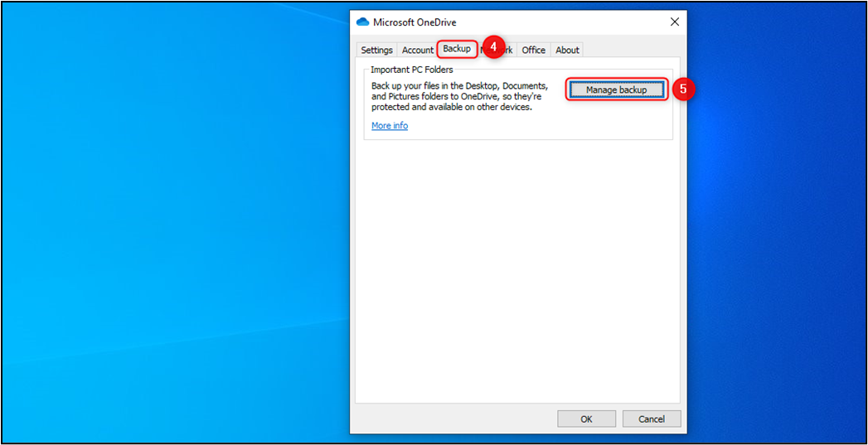Click the 'Microsoft OneDrive' window title
This screenshot has width=868, height=445.
pyautogui.click(x=415, y=22)
